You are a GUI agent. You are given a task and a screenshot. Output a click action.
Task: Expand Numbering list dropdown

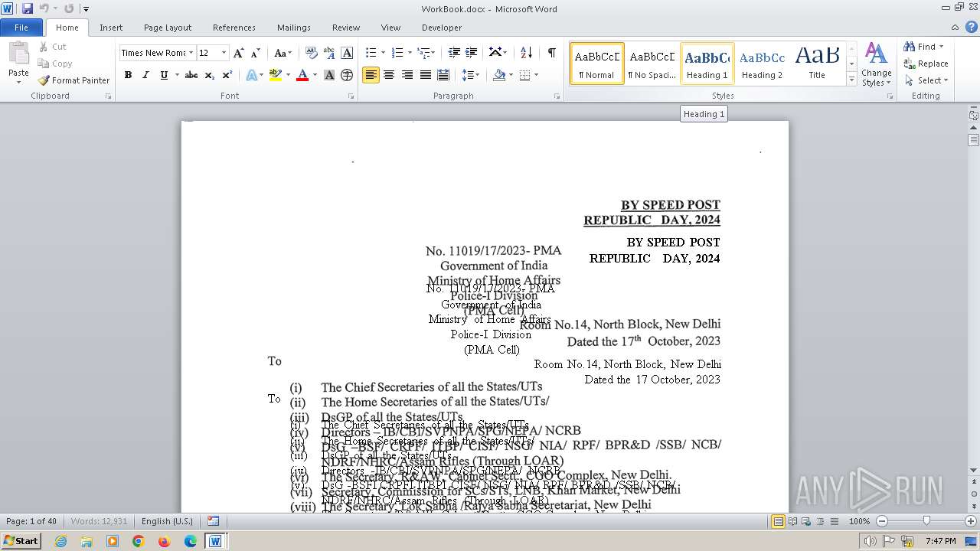[x=410, y=53]
